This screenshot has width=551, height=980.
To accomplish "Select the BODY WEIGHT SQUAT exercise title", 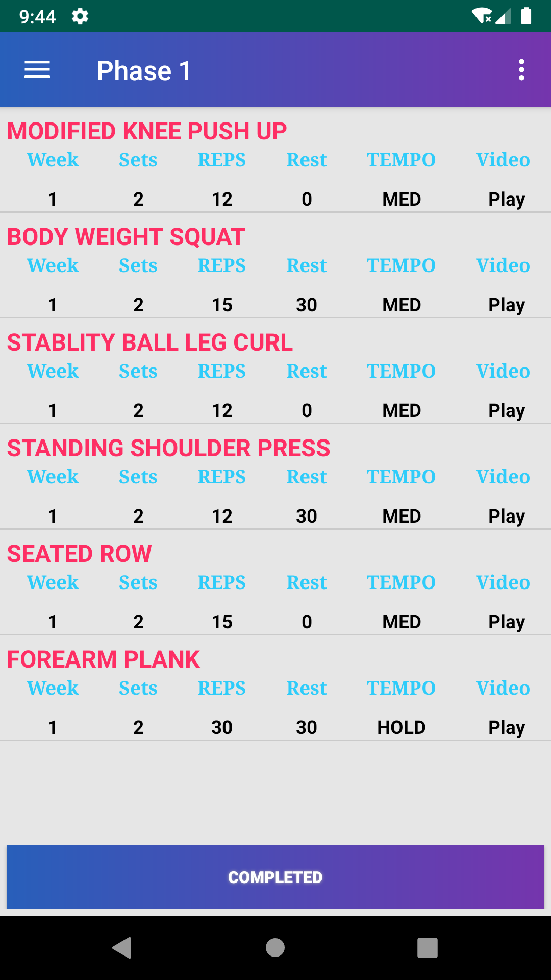I will (x=126, y=237).
